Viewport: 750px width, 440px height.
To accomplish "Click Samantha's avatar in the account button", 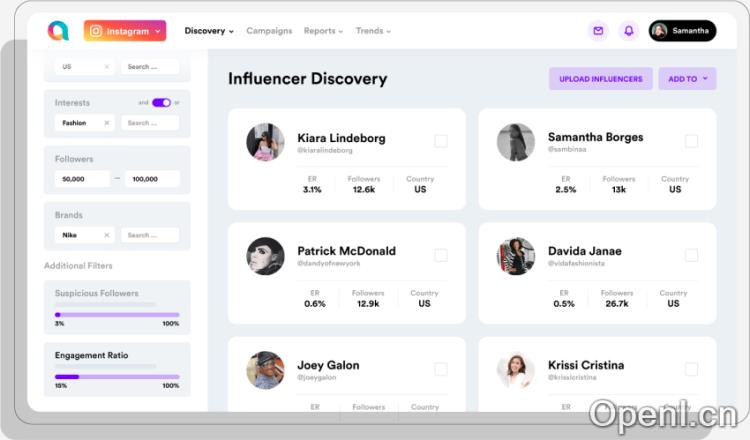I will (660, 31).
